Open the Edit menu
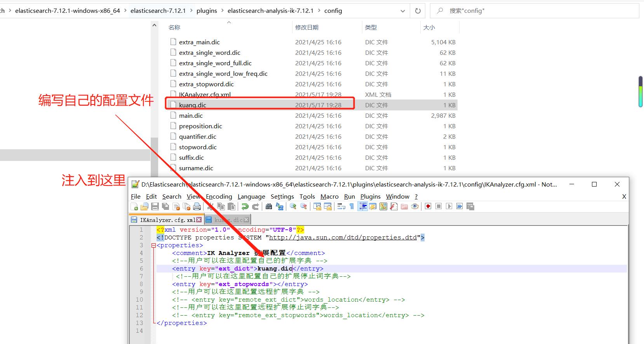Screen dimensions: 644x344 click(x=151, y=197)
